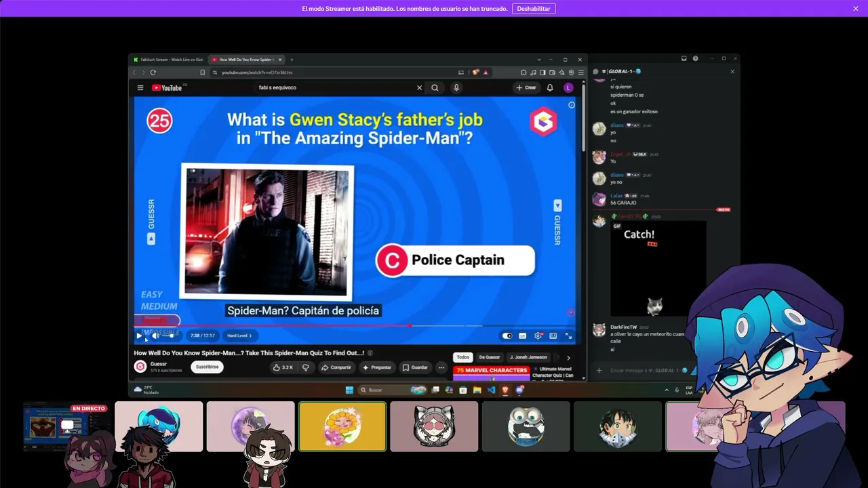Click the EN DIRECTO screen share tile

point(67,426)
